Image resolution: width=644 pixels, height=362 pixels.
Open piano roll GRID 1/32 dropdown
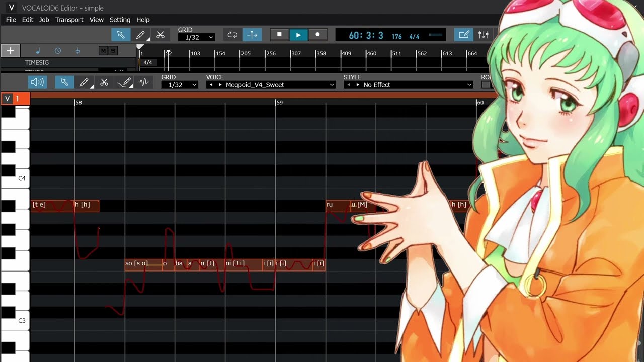[x=180, y=85]
